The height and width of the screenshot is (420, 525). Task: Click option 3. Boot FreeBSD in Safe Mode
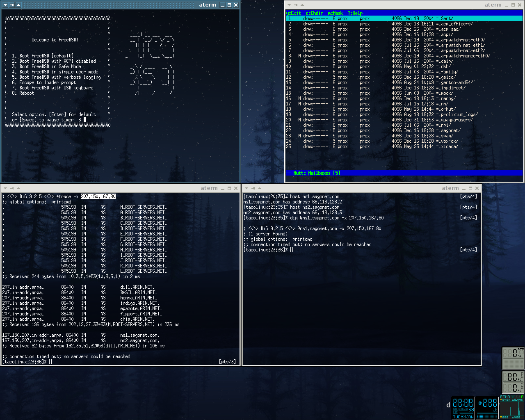coord(46,66)
